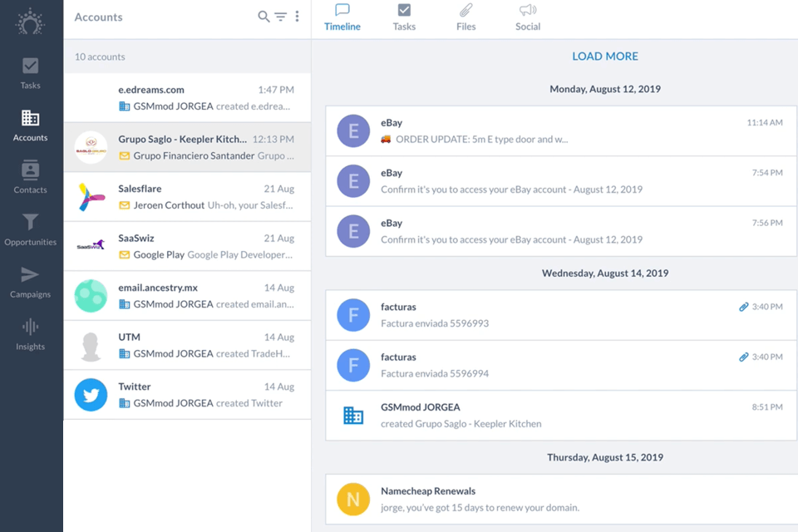Open Accounts in the left sidebar
Image resolution: width=798 pixels, height=532 pixels.
pos(30,126)
